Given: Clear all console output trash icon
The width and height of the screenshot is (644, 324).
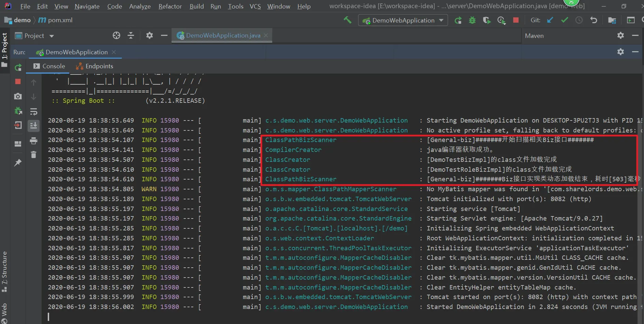Looking at the screenshot, I should point(33,155).
